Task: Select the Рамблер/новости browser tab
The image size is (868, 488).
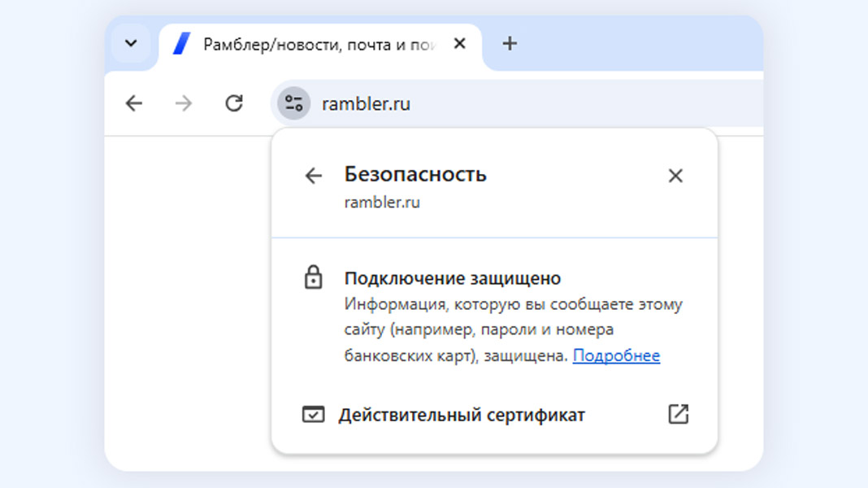Action: point(320,46)
